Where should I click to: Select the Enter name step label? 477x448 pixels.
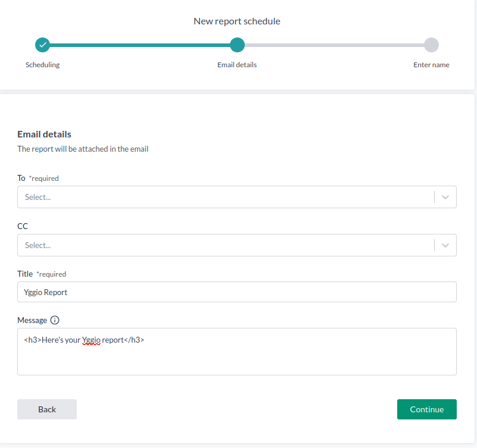pyautogui.click(x=431, y=65)
